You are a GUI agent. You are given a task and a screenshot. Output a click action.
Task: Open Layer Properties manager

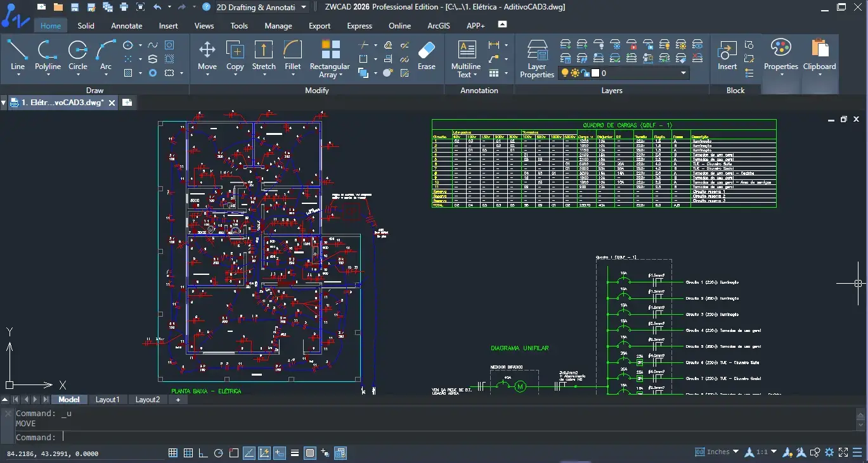pyautogui.click(x=537, y=58)
